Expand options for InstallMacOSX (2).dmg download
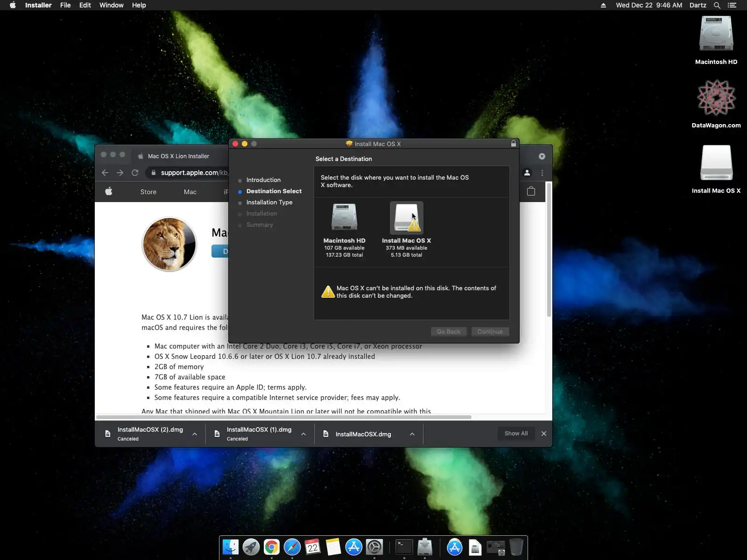747x560 pixels. click(195, 434)
